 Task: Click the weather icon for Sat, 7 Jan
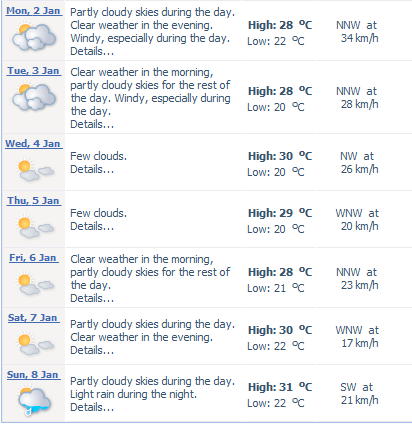pyautogui.click(x=35, y=344)
